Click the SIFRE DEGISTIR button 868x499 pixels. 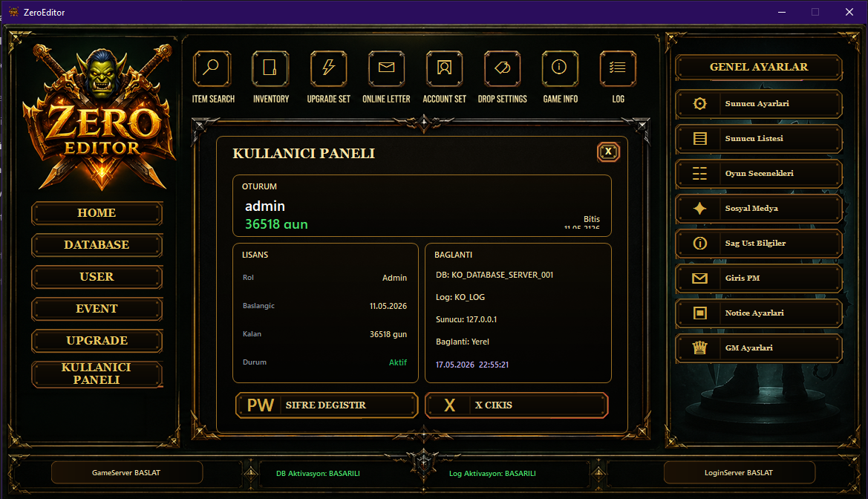click(x=327, y=405)
